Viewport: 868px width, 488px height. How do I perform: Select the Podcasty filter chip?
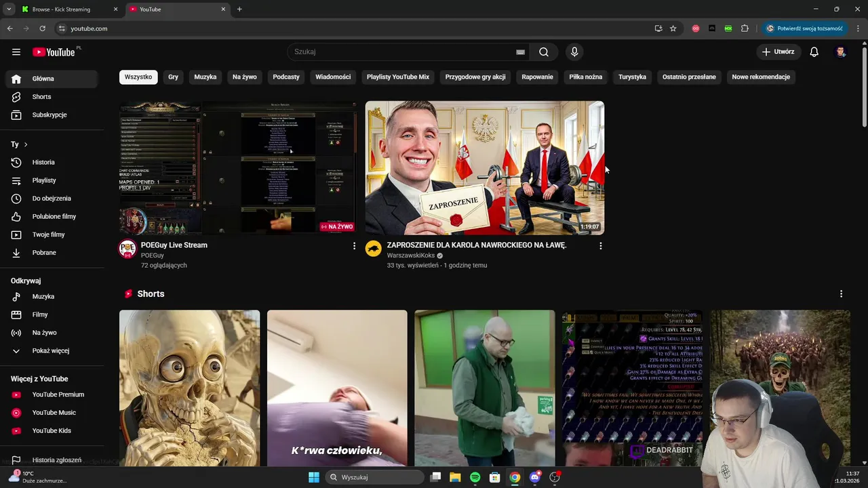[x=286, y=77]
